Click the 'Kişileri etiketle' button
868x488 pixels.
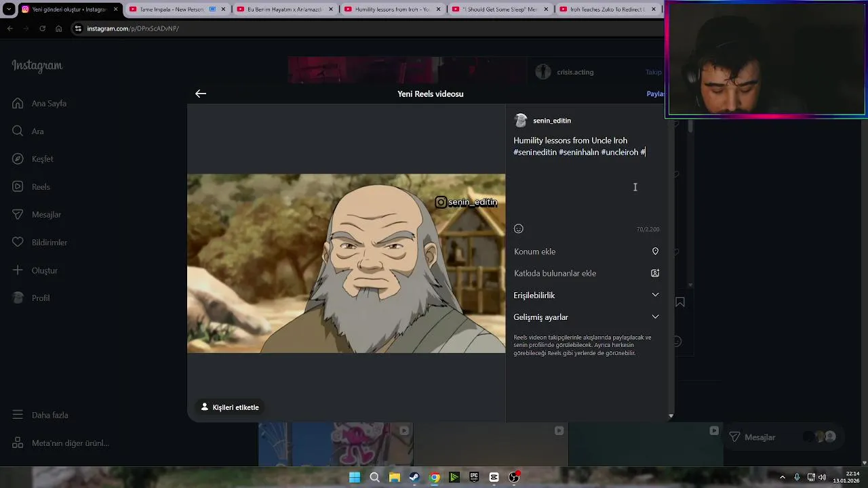pos(230,407)
